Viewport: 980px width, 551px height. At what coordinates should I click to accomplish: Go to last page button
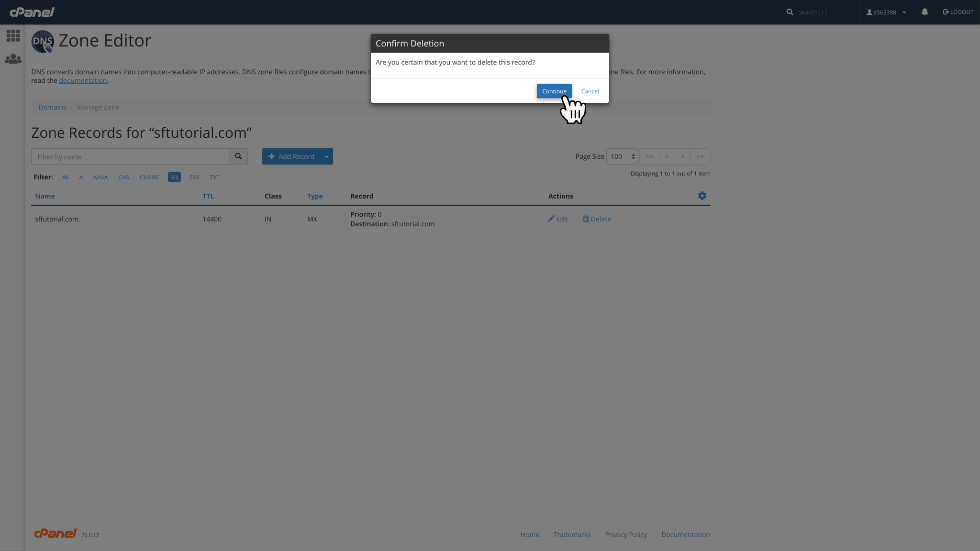pyautogui.click(x=700, y=156)
